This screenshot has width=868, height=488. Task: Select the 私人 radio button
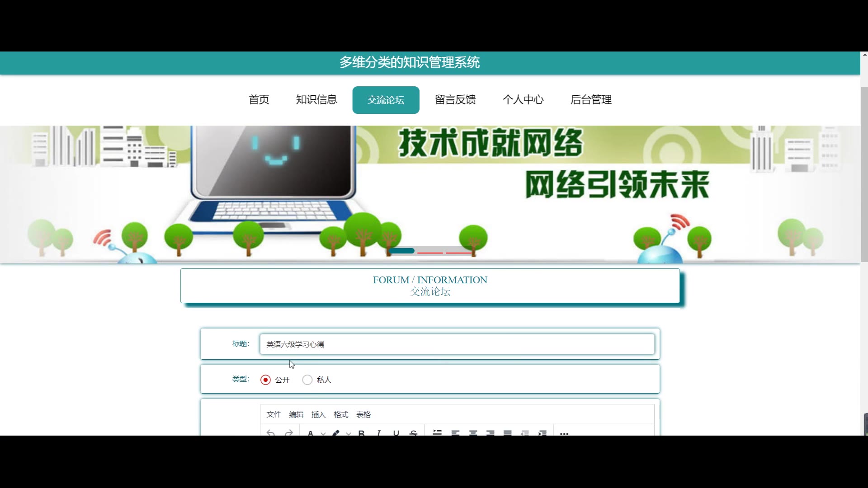[307, 380]
